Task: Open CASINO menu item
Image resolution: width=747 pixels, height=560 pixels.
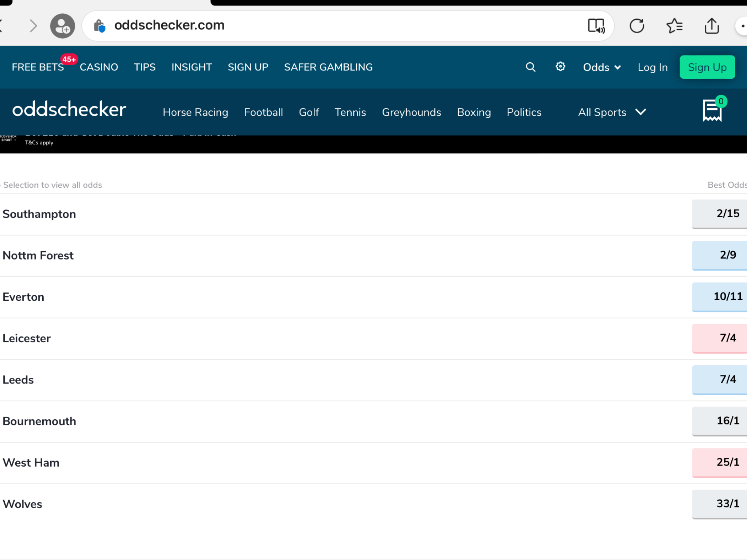Action: tap(99, 67)
